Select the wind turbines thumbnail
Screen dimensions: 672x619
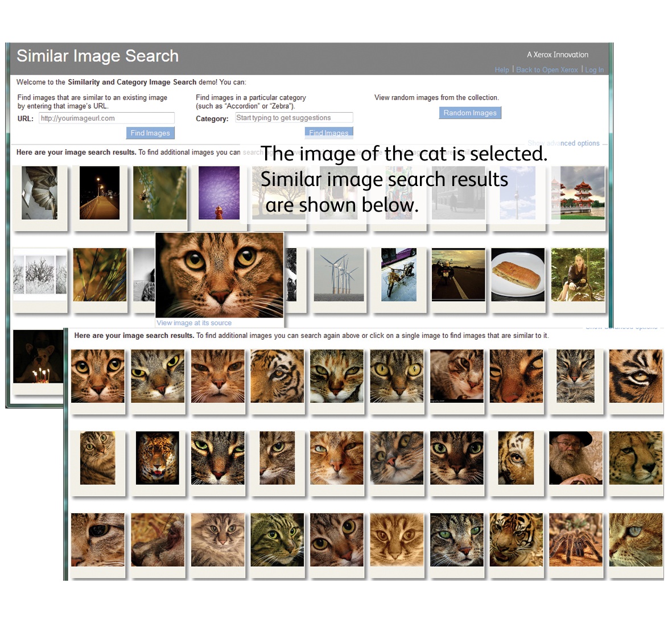coord(339,274)
